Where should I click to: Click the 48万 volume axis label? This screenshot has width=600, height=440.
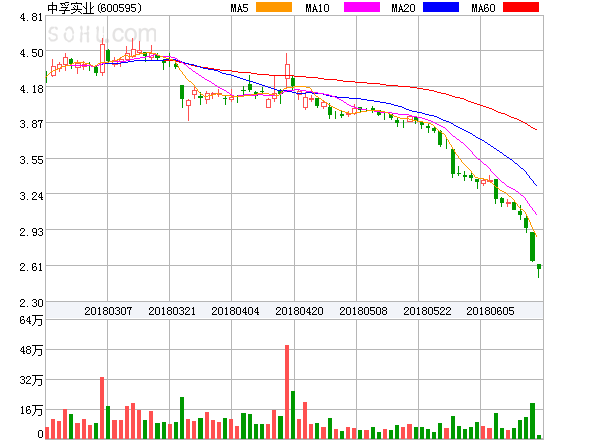tap(31, 350)
